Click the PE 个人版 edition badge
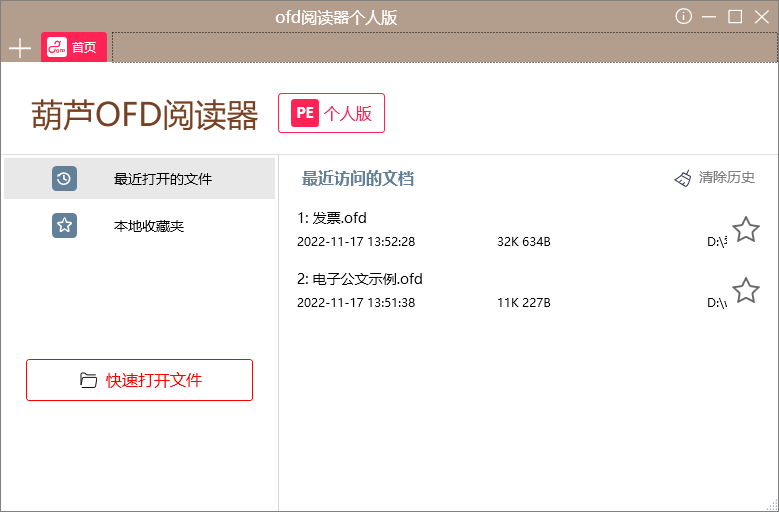Viewport: 779px width, 512px height. coord(331,113)
